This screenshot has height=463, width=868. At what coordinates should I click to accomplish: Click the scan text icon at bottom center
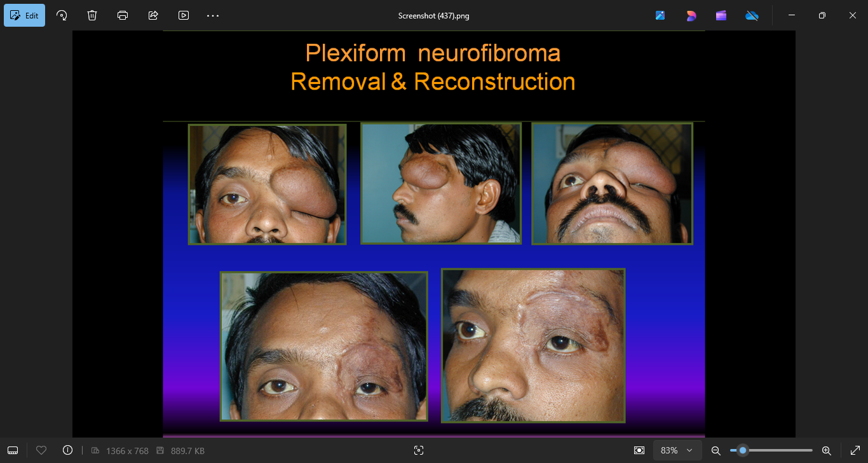(x=418, y=450)
